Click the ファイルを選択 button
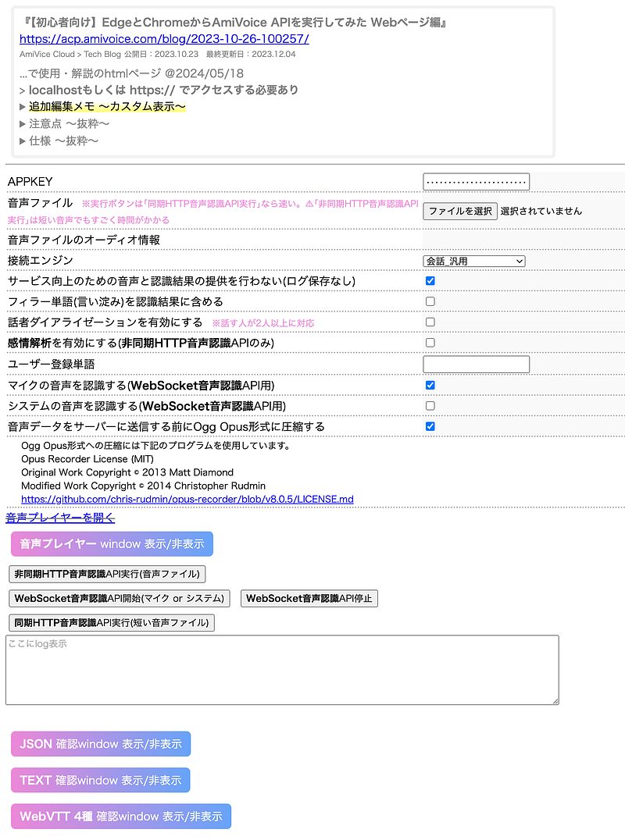 click(459, 211)
